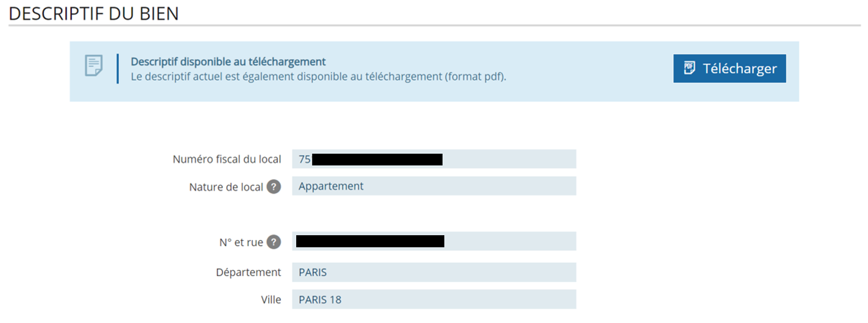Viewport: 868px width, 323px height.
Task: Click inside the N° et rue field
Action: click(434, 241)
